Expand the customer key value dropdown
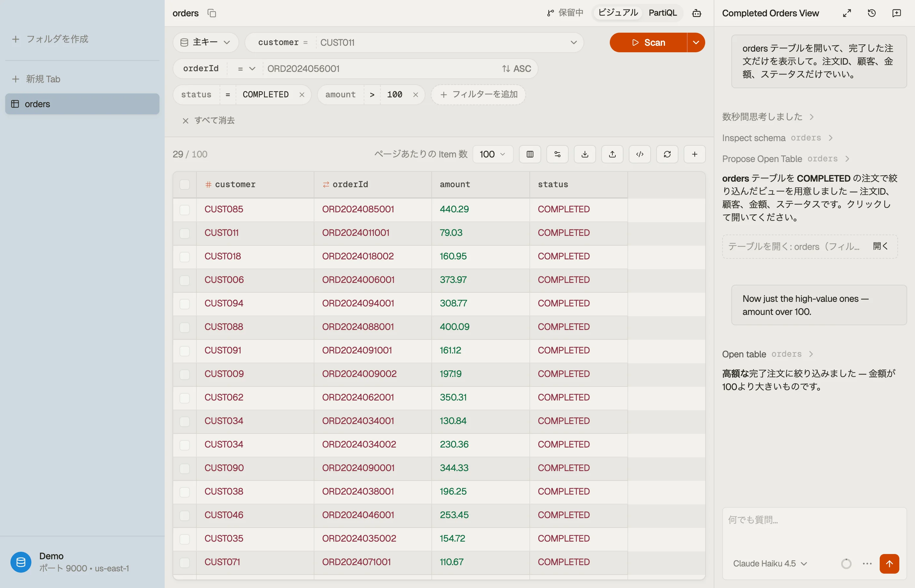Viewport: 915px width, 588px height. [x=573, y=42]
